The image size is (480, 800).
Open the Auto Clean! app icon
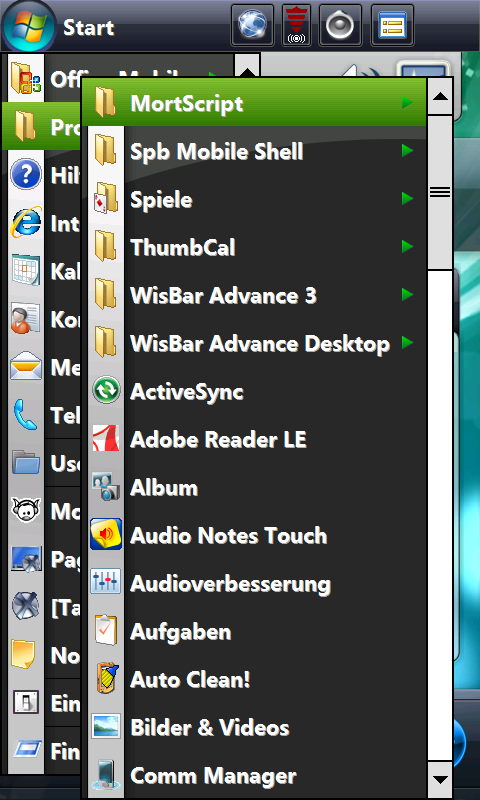click(x=106, y=679)
